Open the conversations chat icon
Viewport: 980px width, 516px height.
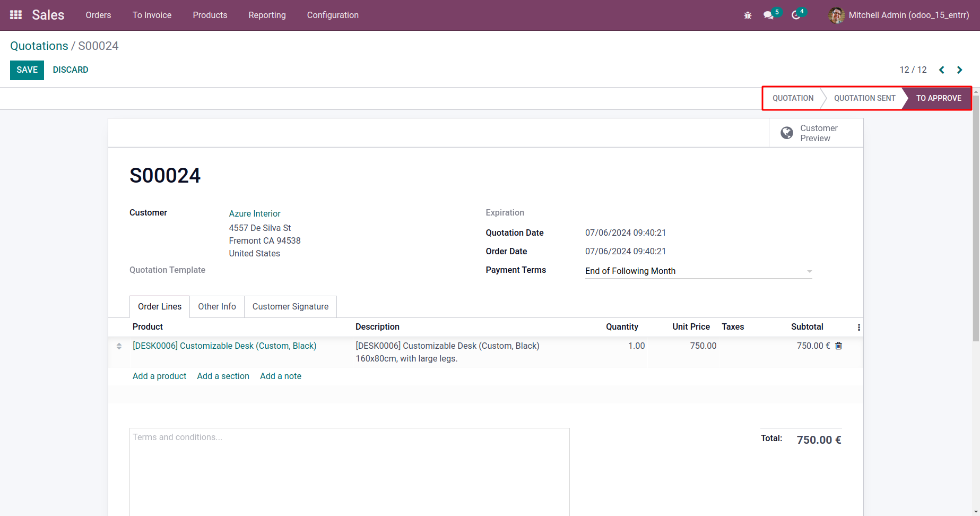point(768,15)
